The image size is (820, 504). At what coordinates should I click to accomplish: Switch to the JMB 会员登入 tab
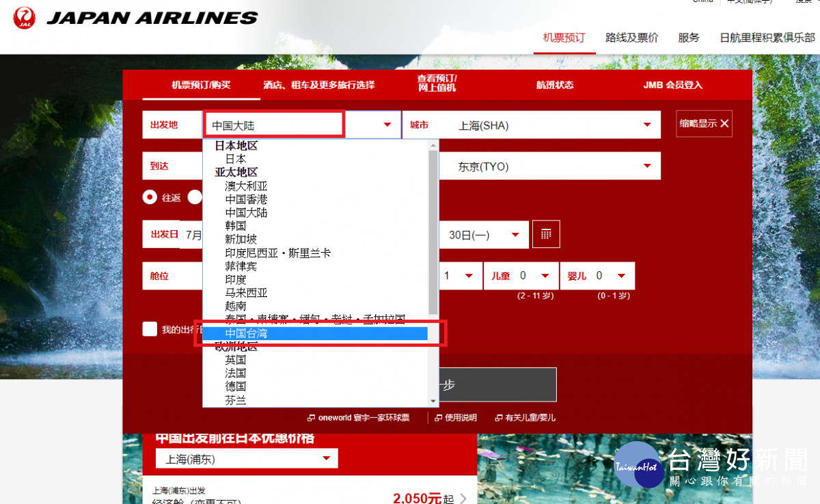pos(672,85)
